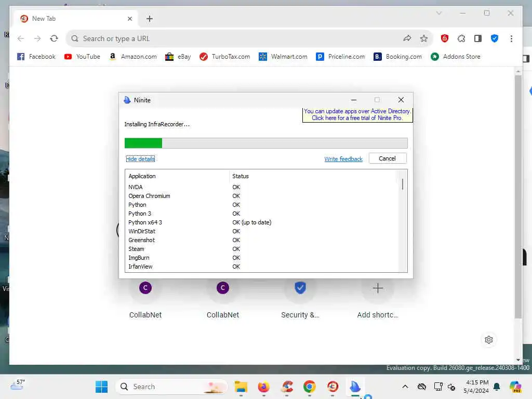Open the taskbar clock and date

pos(476,387)
